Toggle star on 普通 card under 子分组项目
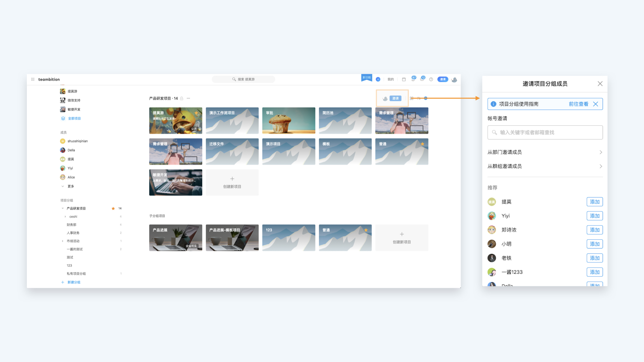 (366, 230)
